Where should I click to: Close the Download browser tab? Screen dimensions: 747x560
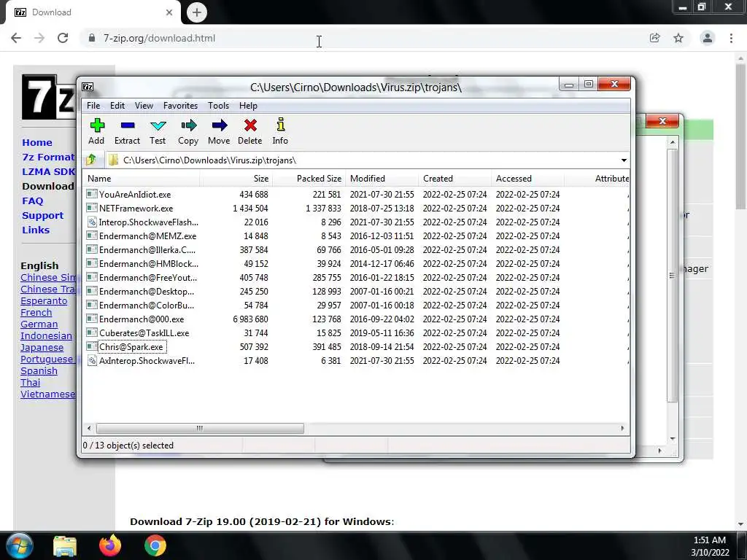169,12
